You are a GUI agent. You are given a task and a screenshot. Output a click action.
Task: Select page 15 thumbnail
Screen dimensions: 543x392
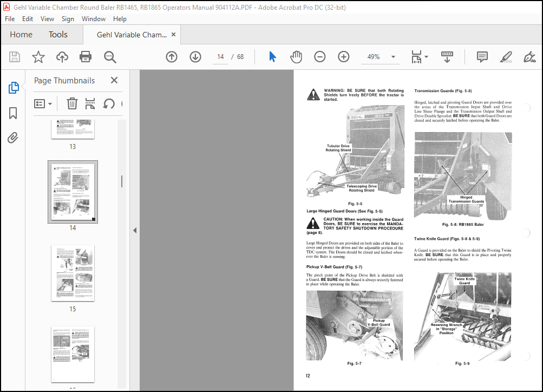73,273
